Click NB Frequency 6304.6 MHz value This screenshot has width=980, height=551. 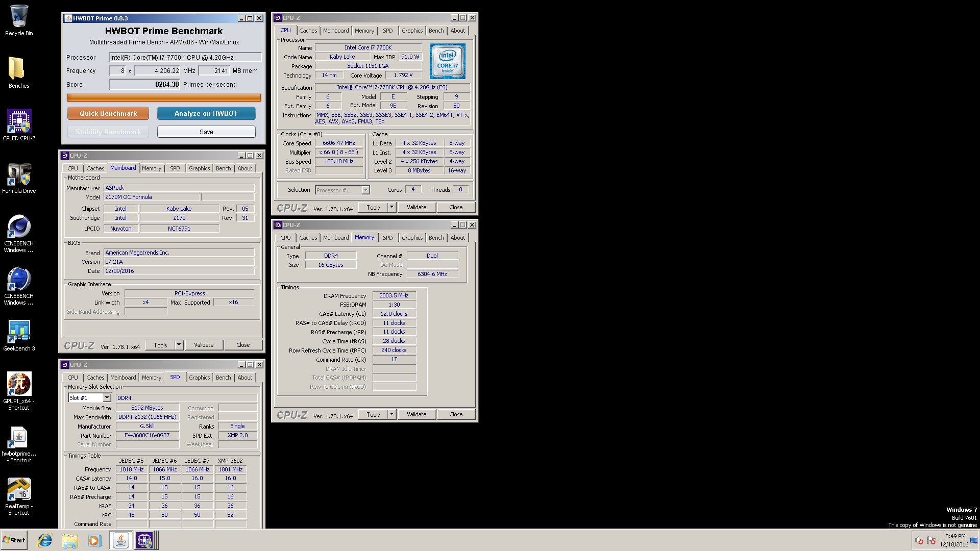tap(432, 274)
